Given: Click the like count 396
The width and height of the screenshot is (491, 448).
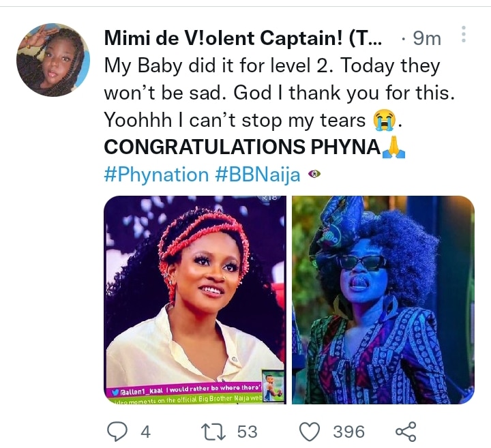Looking at the screenshot, I should point(348,432).
